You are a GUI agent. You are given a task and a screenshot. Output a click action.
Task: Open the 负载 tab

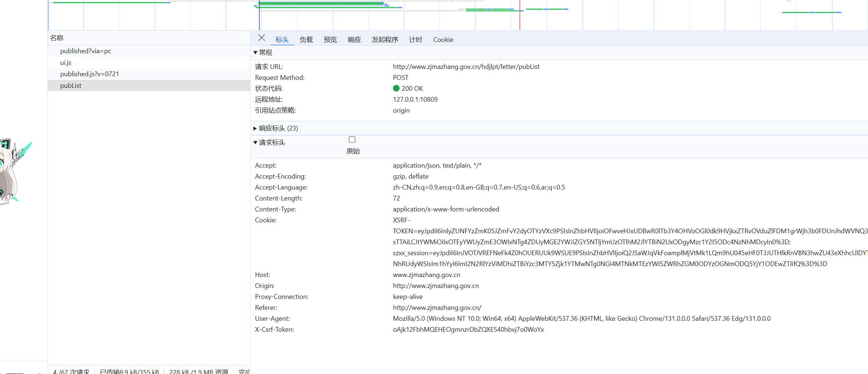(306, 40)
